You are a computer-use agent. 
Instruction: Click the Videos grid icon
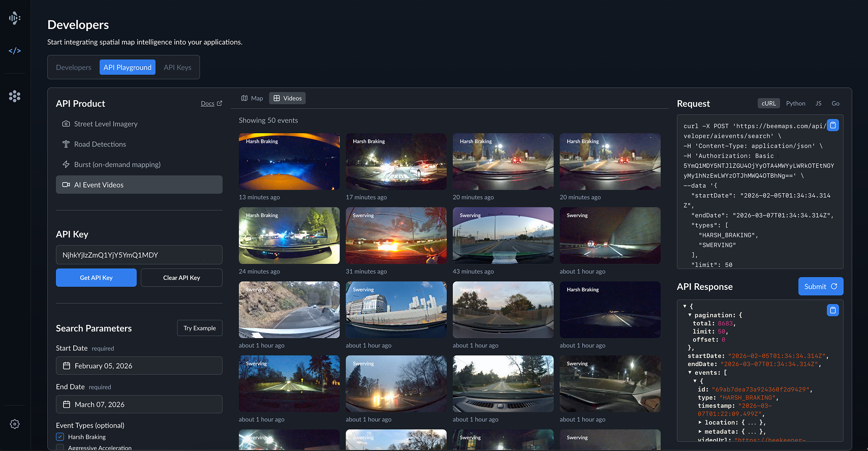(277, 98)
